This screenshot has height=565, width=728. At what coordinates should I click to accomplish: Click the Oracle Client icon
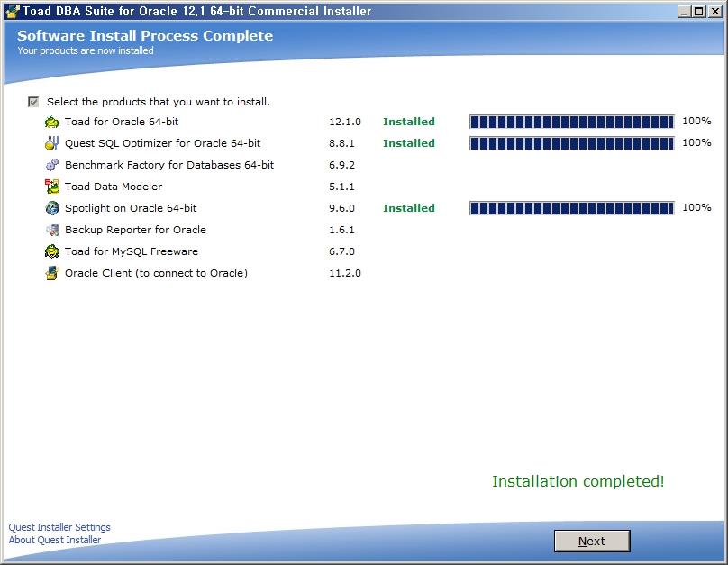pos(52,273)
